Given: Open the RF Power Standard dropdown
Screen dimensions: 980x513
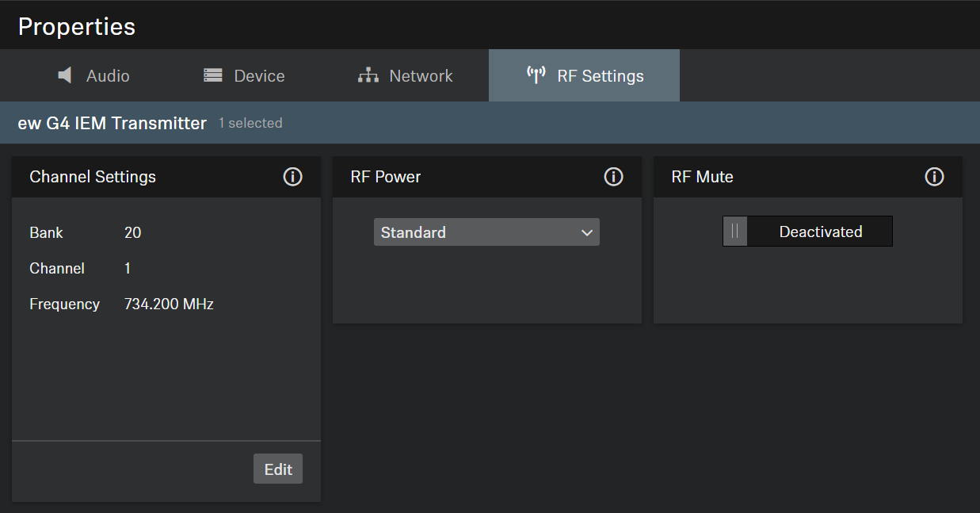Looking at the screenshot, I should [486, 232].
